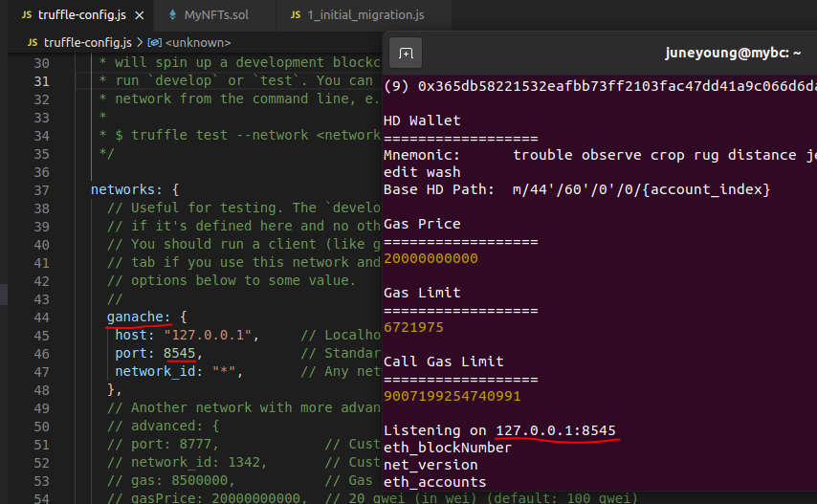Viewport: 817px width, 504px height.
Task: Click the JS icon on truffle-config.js tab
Action: 27,15
